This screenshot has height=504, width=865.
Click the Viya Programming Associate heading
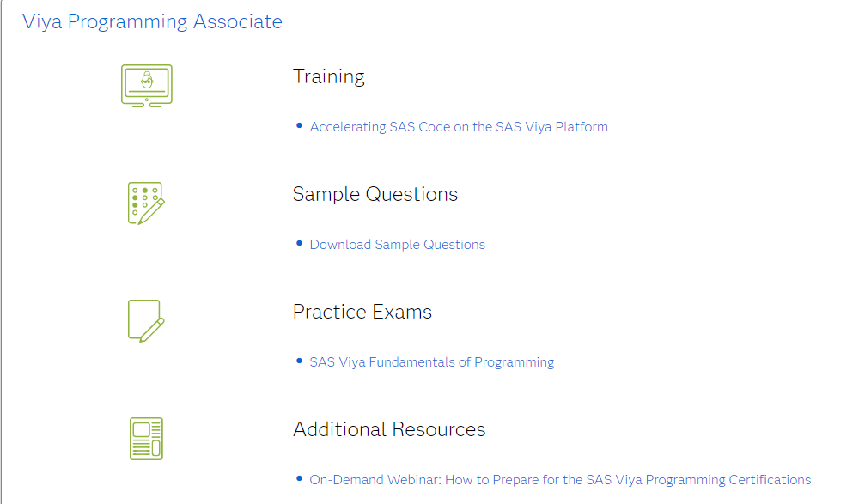coord(153,21)
